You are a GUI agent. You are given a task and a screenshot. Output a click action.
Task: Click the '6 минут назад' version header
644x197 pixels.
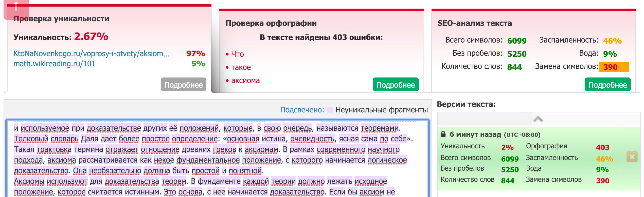pos(475,134)
